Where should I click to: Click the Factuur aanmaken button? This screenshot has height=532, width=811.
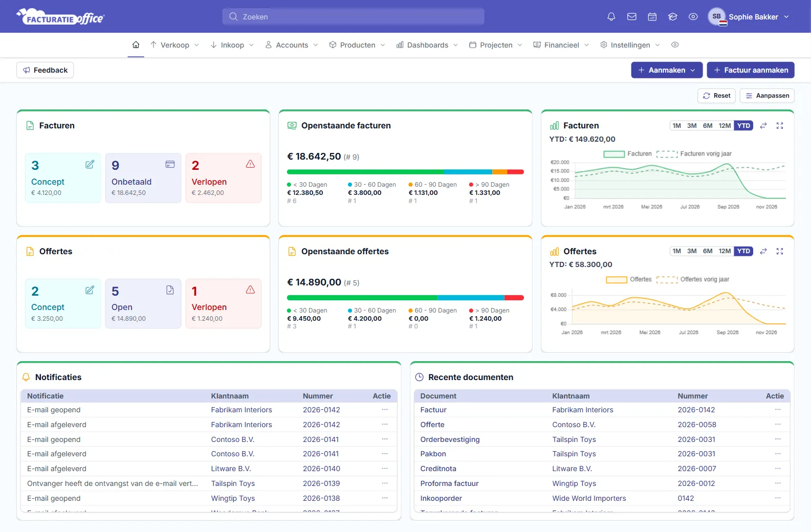click(751, 70)
